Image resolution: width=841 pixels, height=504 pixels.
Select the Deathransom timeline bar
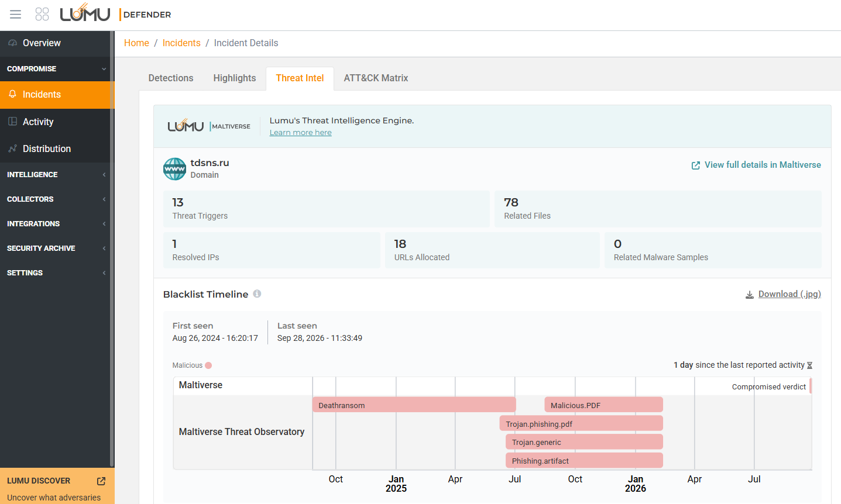(x=414, y=405)
